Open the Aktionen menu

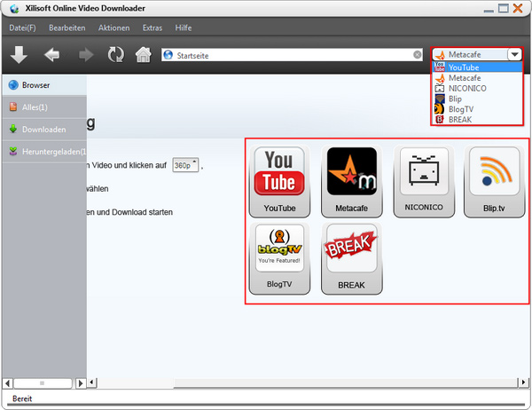click(114, 28)
